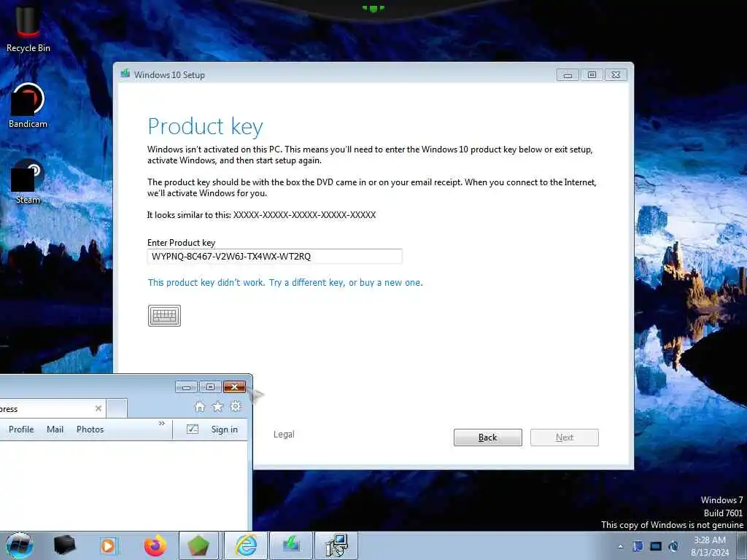This screenshot has width=747, height=560.
Task: Click the Back button in Setup
Action: click(488, 437)
